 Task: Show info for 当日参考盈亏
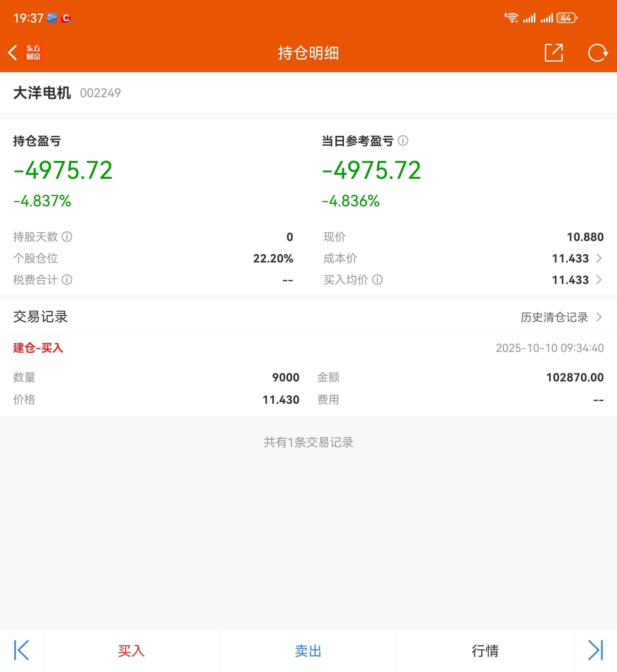[x=403, y=140]
